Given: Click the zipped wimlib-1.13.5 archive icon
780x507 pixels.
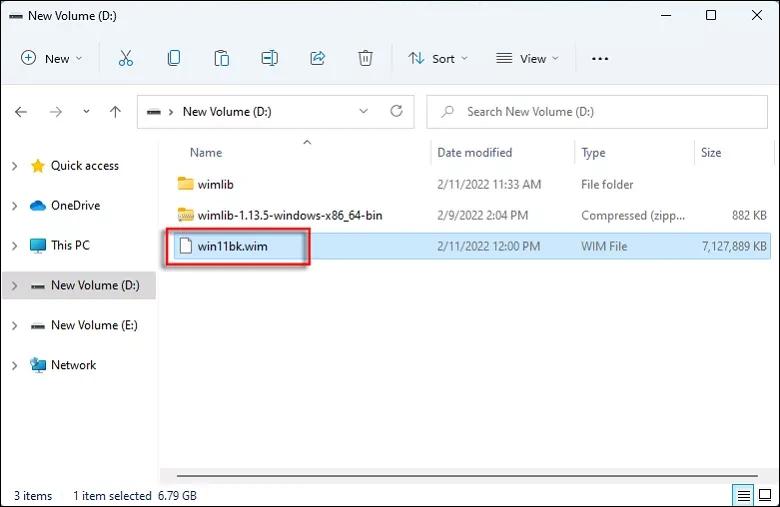Looking at the screenshot, I should point(186,215).
